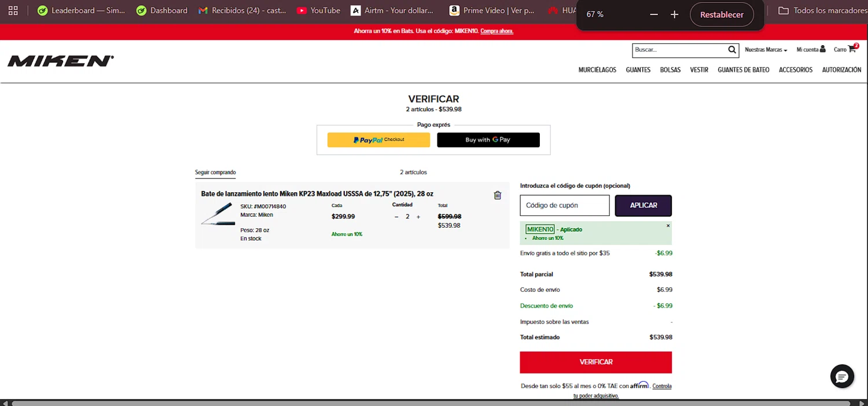Open the Dashboard bookmark

pyautogui.click(x=162, y=10)
